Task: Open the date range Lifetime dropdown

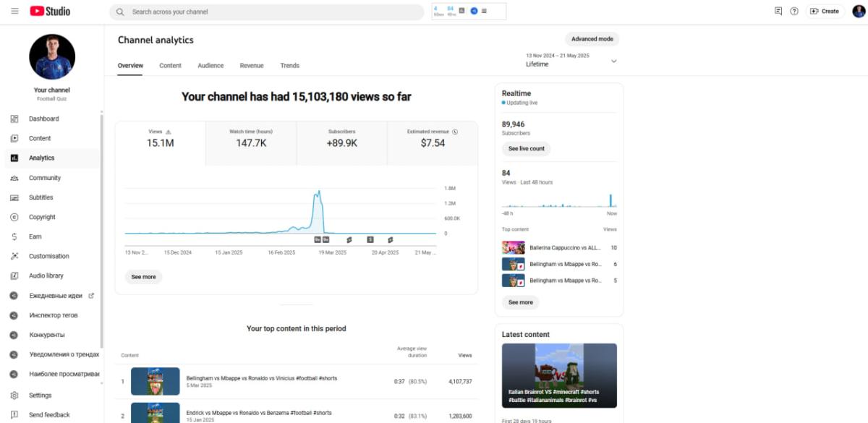Action: pos(571,60)
